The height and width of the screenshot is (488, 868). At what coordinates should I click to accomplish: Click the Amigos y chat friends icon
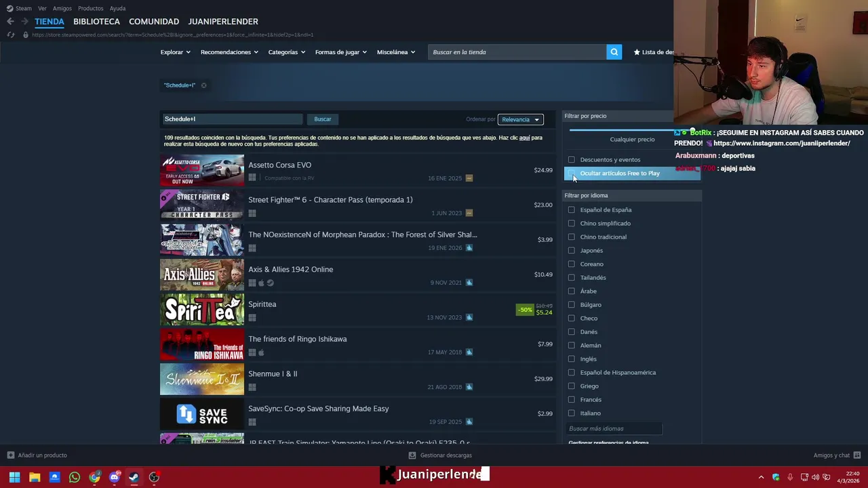856,455
